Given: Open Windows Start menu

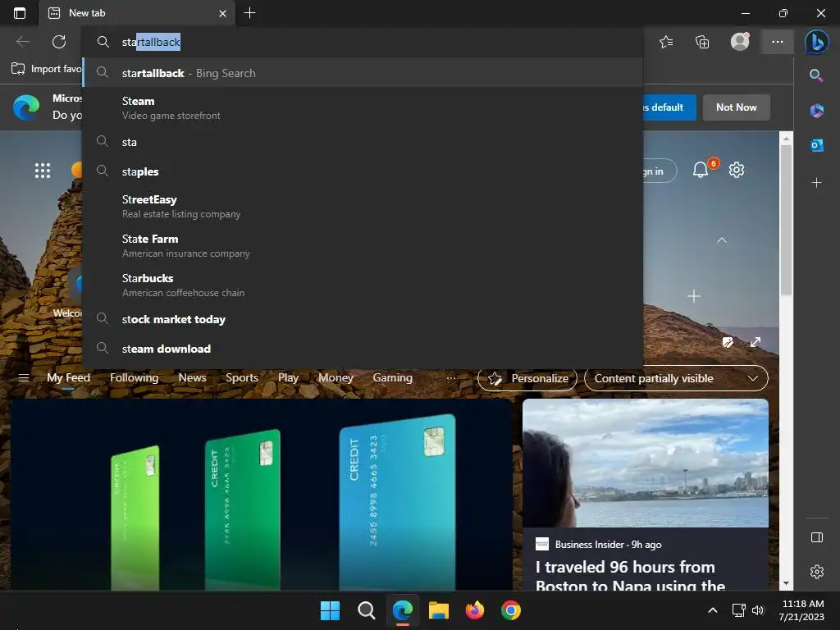Looking at the screenshot, I should coord(330,610).
